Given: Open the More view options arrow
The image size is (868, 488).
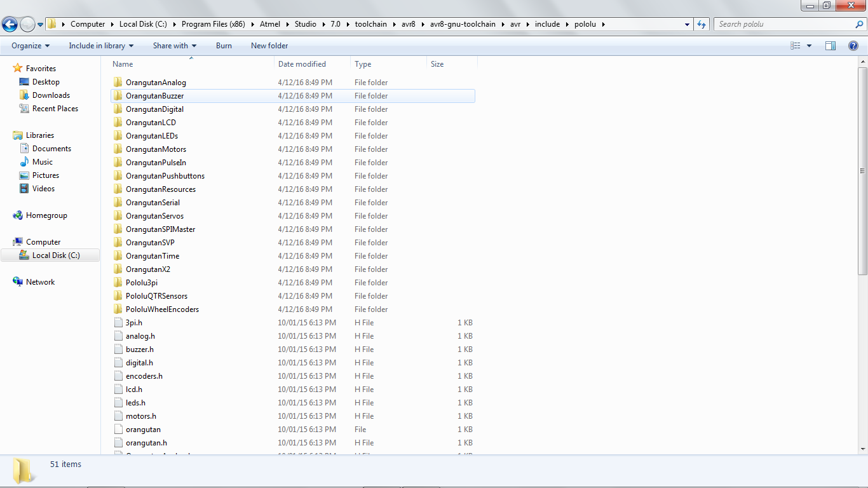Looking at the screenshot, I should coord(809,46).
